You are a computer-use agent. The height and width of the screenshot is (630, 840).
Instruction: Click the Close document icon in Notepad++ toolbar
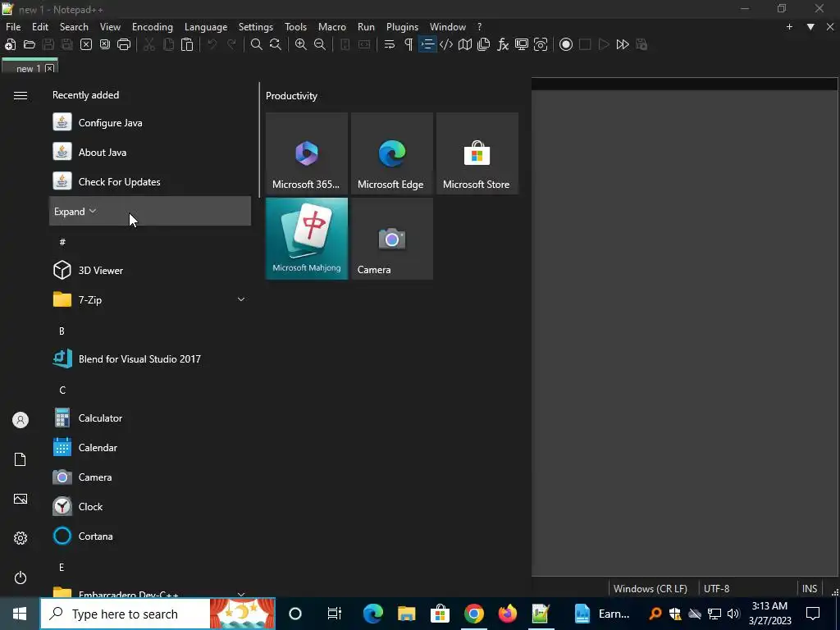pyautogui.click(x=86, y=44)
